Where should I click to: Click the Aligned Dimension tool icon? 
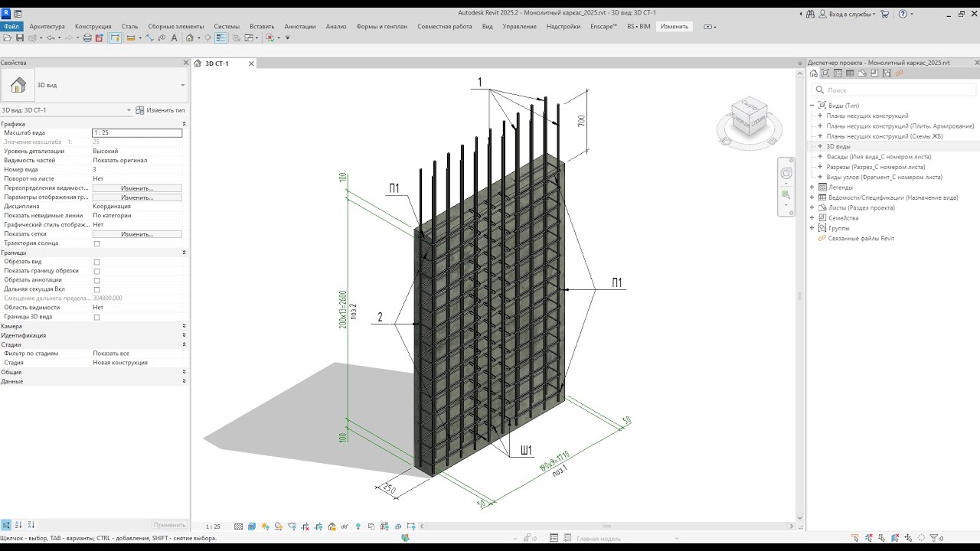[x=149, y=37]
